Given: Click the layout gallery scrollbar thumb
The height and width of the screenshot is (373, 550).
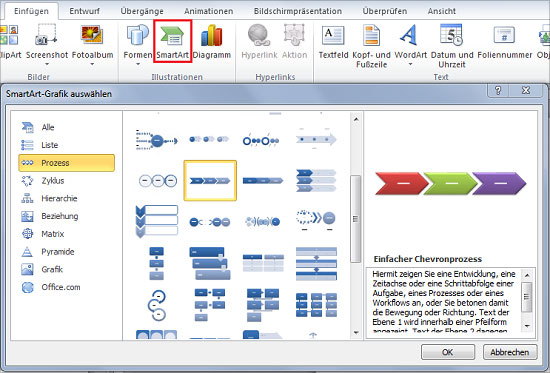Looking at the screenshot, I should coord(356,219).
